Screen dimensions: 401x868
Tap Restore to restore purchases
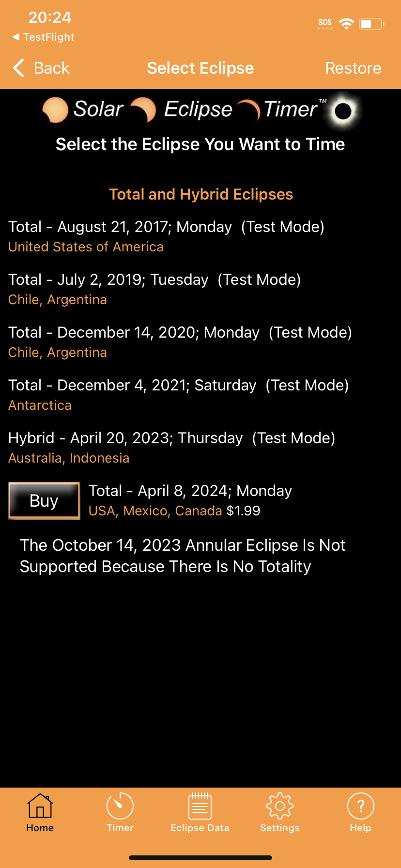[x=353, y=68]
